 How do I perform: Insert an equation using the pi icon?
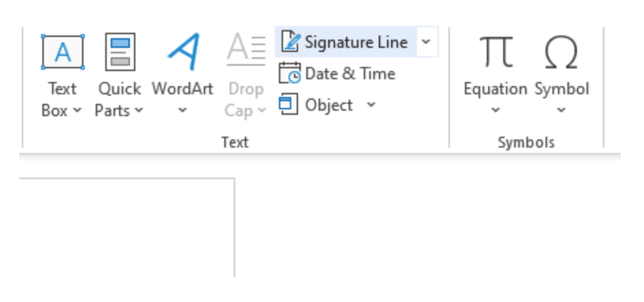coord(496,52)
